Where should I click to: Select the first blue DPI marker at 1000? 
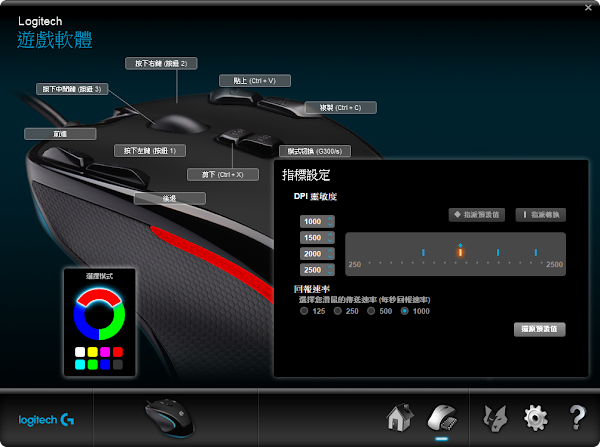(423, 252)
